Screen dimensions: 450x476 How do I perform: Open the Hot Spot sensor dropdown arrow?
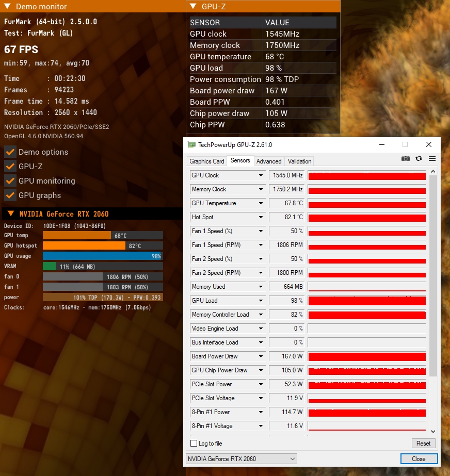(261, 217)
